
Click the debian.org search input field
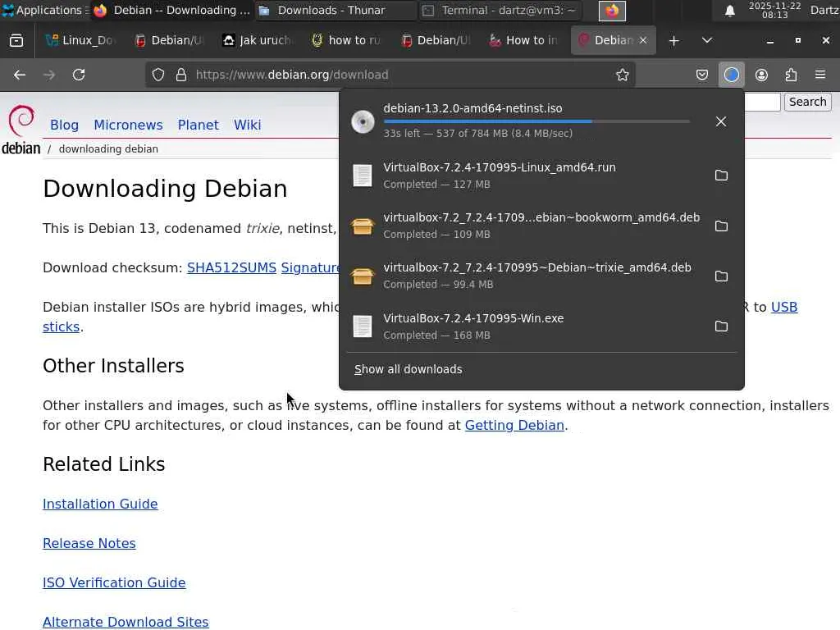point(762,102)
